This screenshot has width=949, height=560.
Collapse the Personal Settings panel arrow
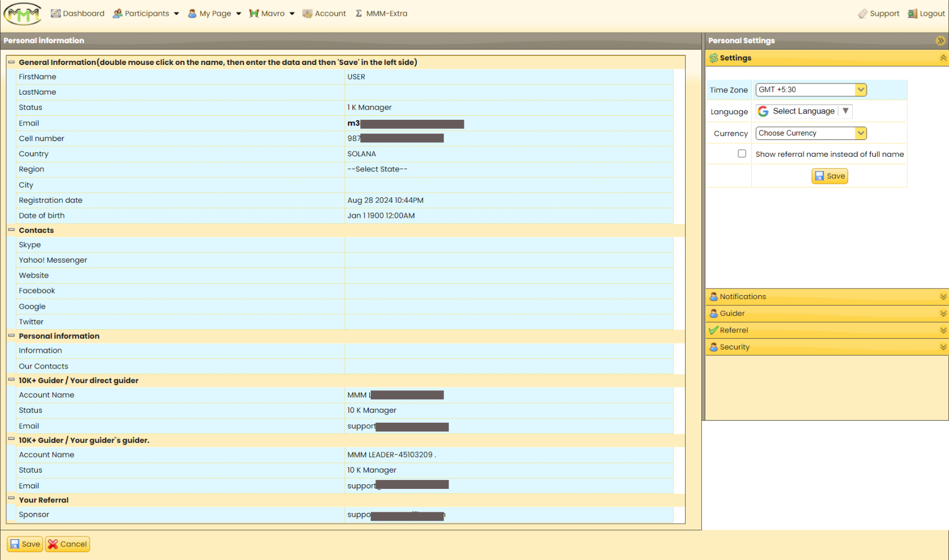(941, 41)
